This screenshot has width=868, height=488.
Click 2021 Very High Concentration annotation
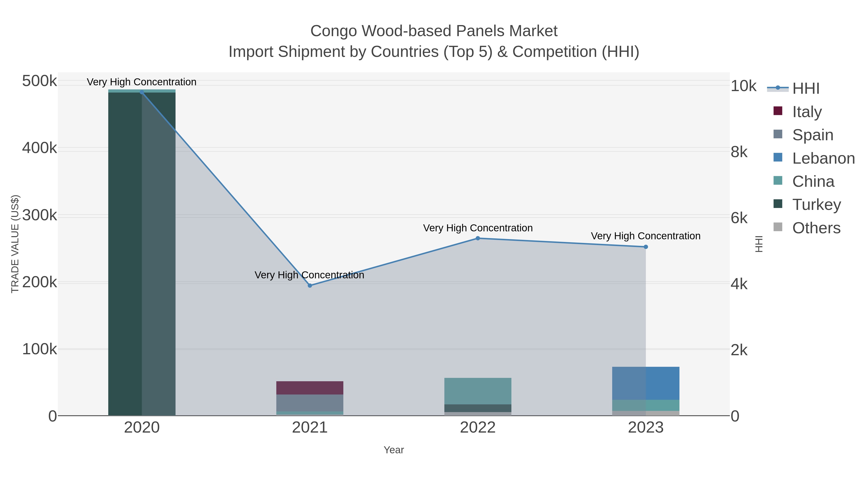click(309, 275)
